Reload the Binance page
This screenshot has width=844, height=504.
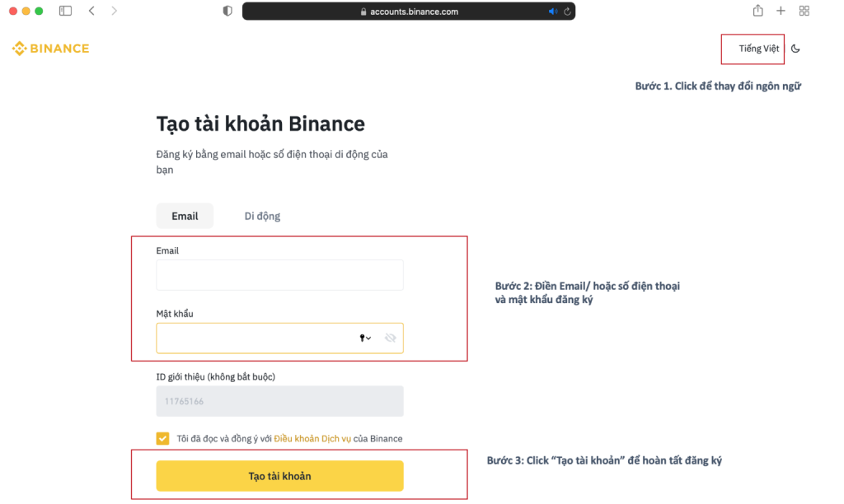(567, 12)
